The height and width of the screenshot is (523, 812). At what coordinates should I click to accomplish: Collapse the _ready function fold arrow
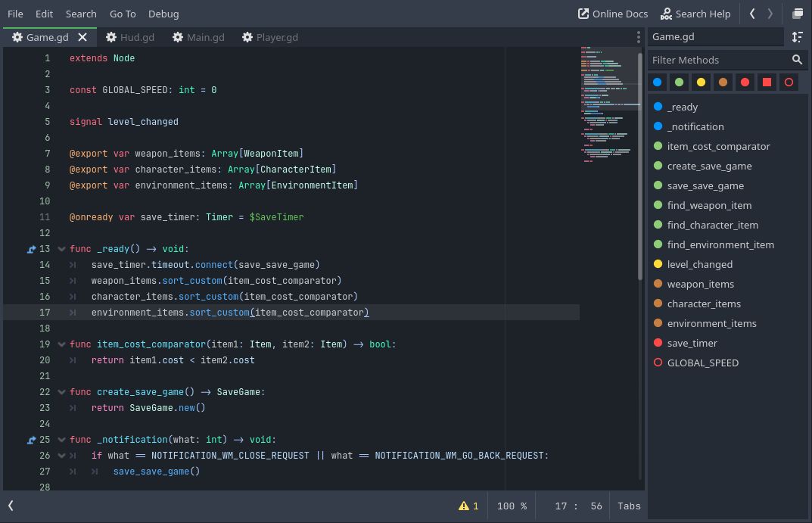[62, 249]
